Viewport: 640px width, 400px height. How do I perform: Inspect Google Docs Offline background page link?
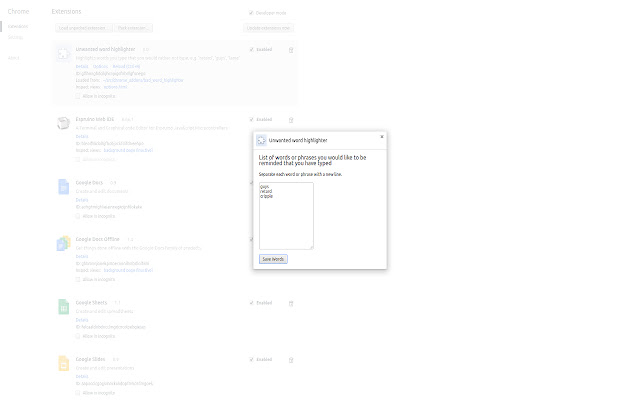click(128, 271)
